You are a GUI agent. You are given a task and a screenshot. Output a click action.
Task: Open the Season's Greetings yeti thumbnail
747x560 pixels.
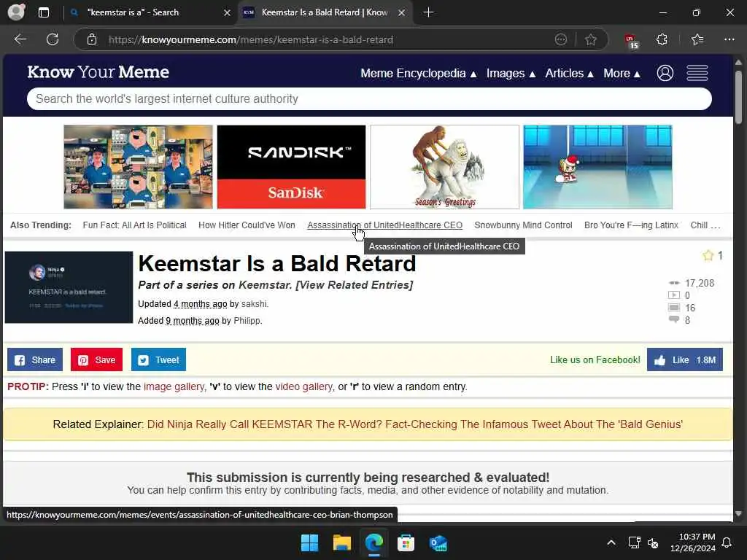coord(444,167)
